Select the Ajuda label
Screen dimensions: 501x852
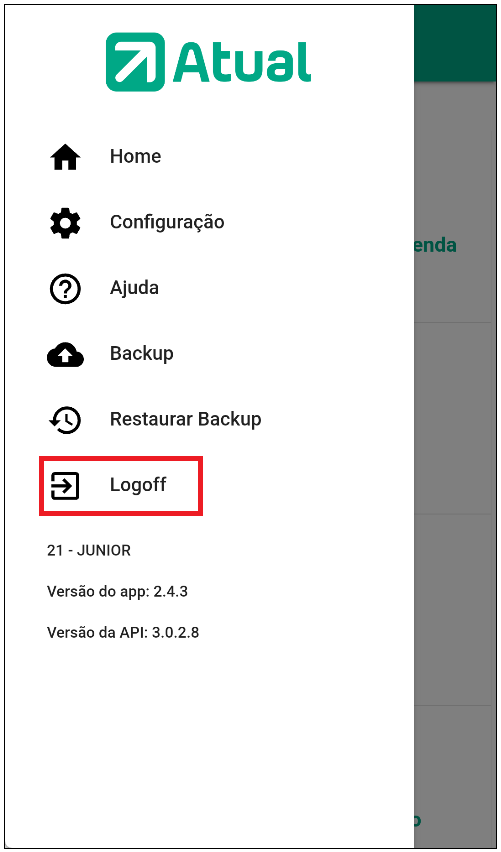click(134, 288)
